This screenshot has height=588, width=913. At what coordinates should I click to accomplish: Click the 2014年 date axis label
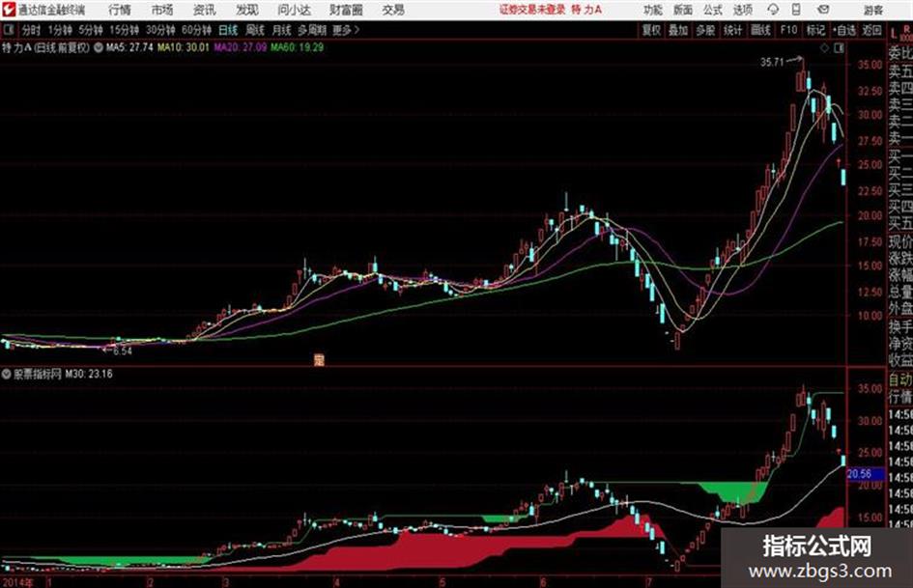18,582
